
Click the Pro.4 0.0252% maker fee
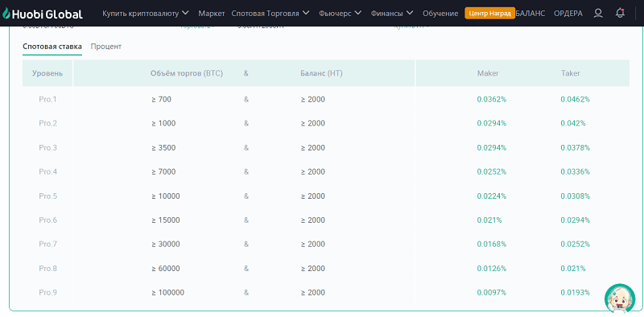pyautogui.click(x=492, y=171)
